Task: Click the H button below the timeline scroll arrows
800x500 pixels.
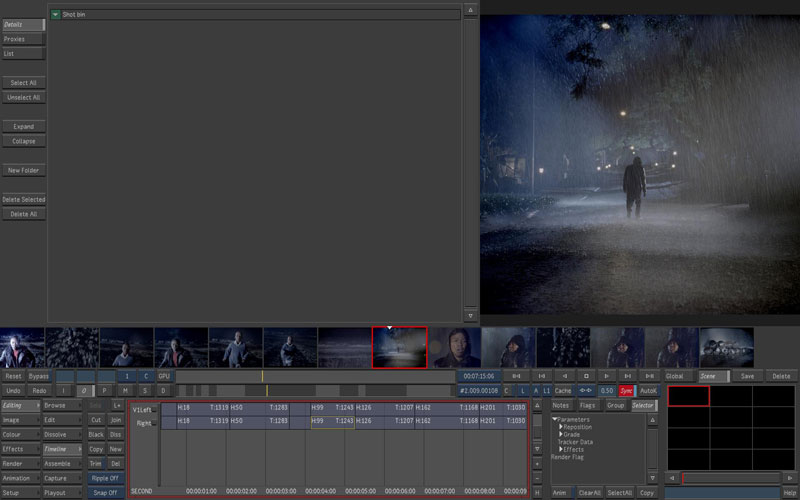Action: point(537,493)
